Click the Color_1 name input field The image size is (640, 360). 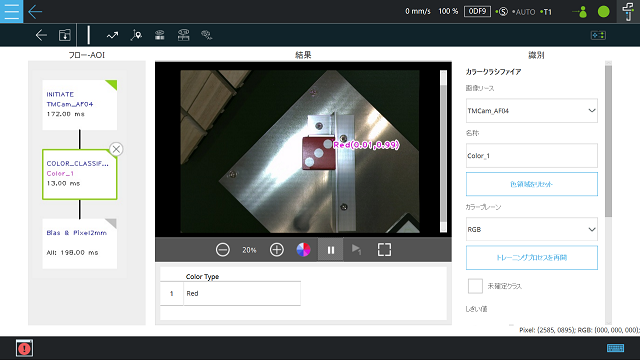532,156
